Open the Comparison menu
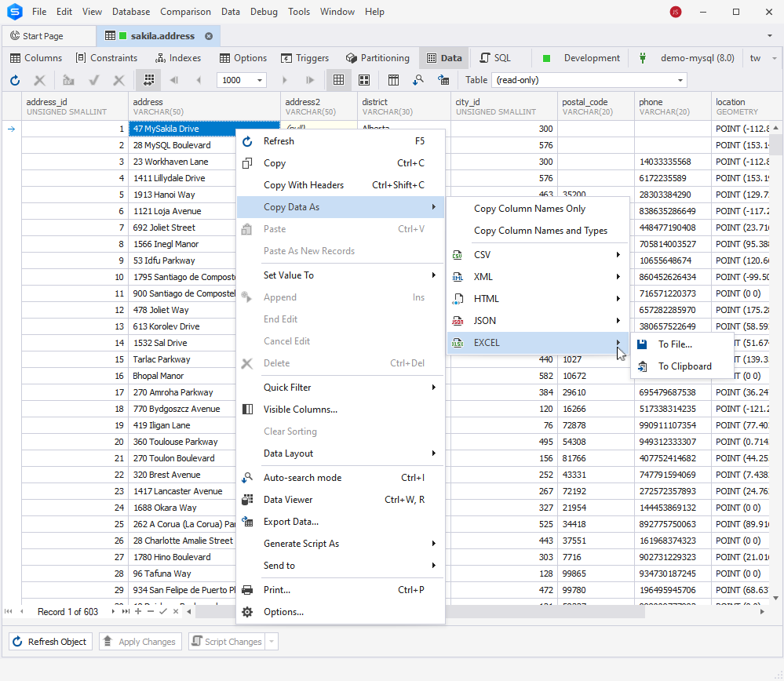 [185, 12]
